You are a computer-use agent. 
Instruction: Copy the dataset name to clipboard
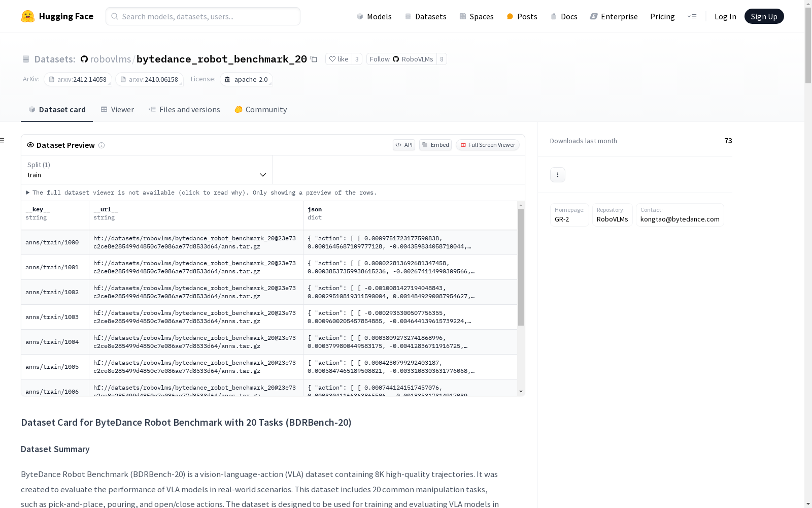click(x=314, y=59)
